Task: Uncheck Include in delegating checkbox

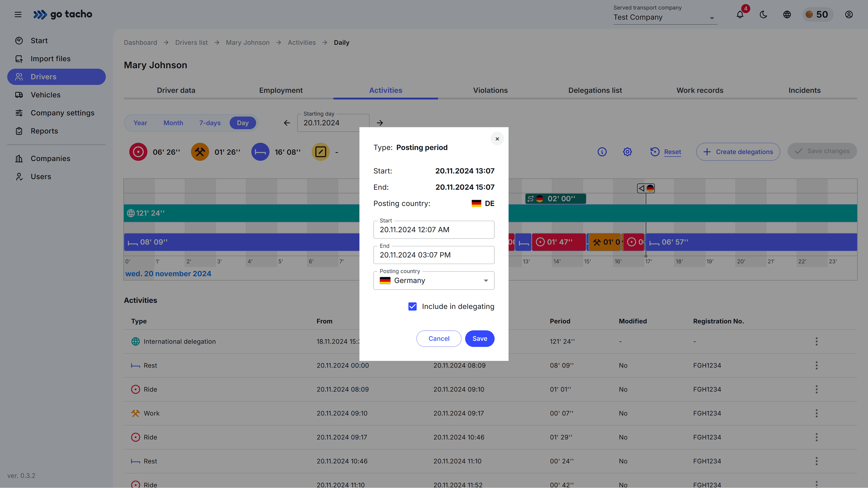Action: tap(413, 306)
